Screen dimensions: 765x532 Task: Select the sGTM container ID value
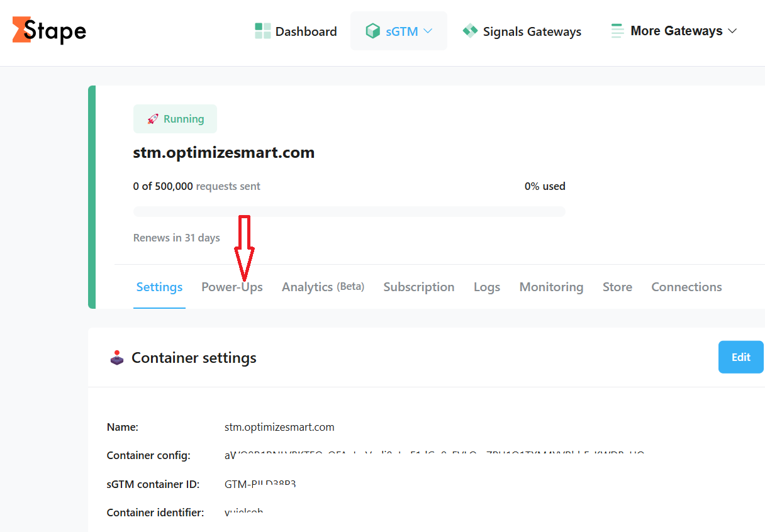coord(260,484)
